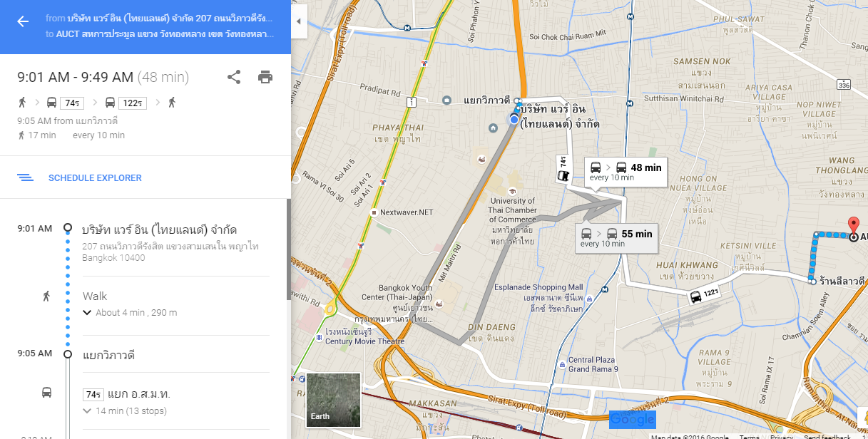The height and width of the screenshot is (439, 868).
Task: Expand walk details About 4 min, 290 m
Action: [130, 312]
